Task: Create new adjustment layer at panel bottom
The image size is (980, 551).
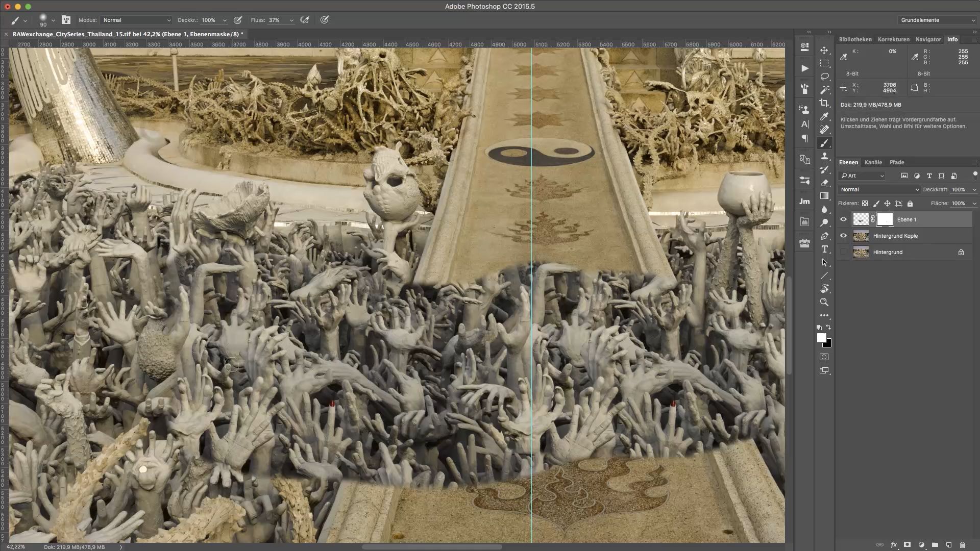Action: 921,545
